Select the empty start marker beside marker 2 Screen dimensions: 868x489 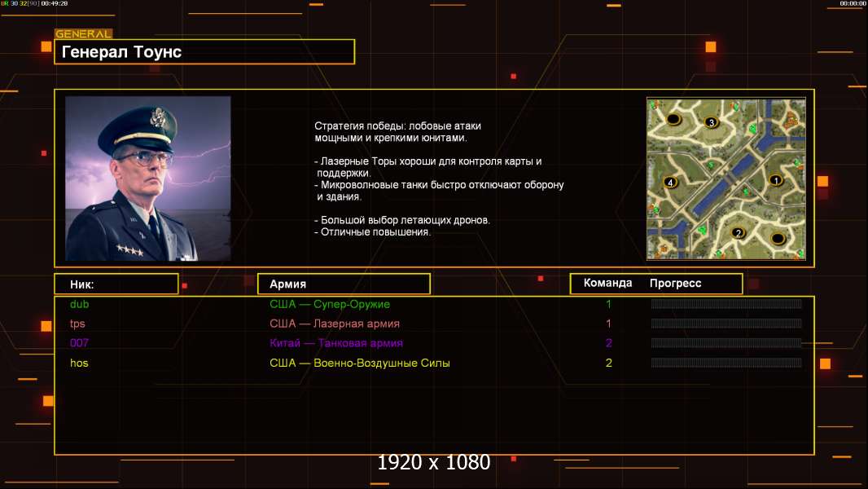click(778, 239)
